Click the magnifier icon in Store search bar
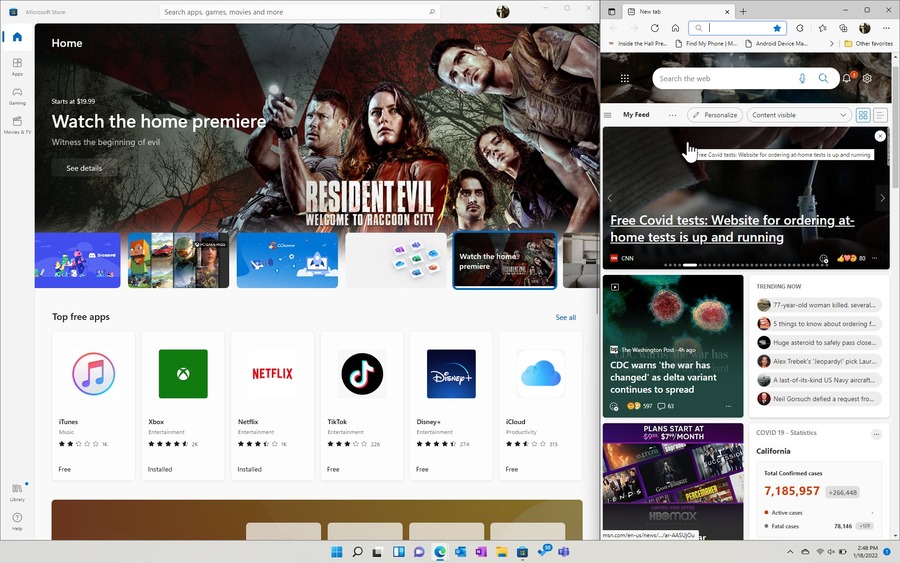Viewport: 900px width, 563px height. pyautogui.click(x=432, y=11)
